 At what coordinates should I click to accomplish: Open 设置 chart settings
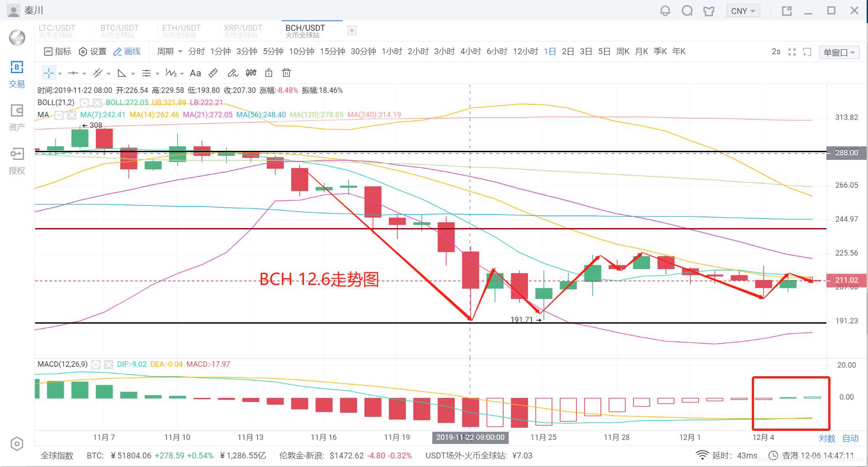[93, 51]
